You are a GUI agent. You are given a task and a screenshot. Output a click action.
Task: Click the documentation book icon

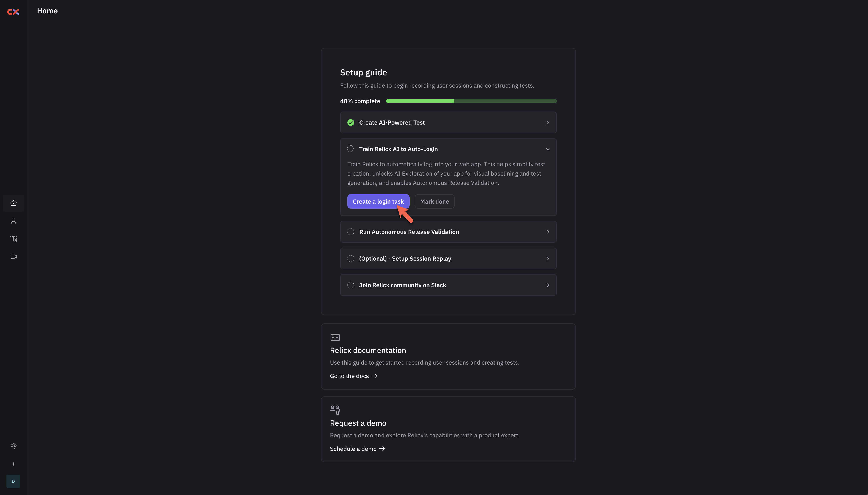pyautogui.click(x=335, y=337)
